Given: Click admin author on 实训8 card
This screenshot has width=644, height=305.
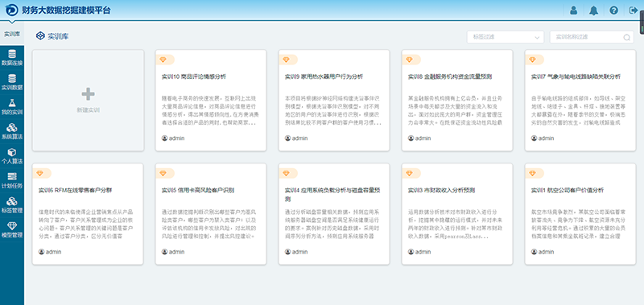Looking at the screenshot, I should [419, 138].
